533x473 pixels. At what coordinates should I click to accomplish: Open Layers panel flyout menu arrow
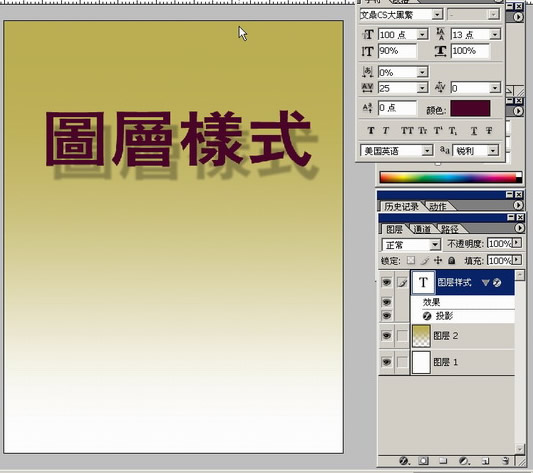click(519, 228)
